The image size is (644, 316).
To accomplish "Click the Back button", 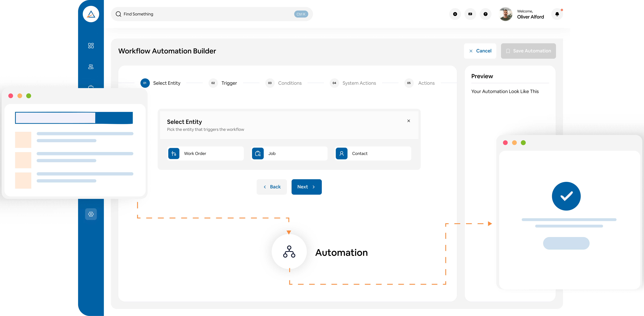I will 272,187.
